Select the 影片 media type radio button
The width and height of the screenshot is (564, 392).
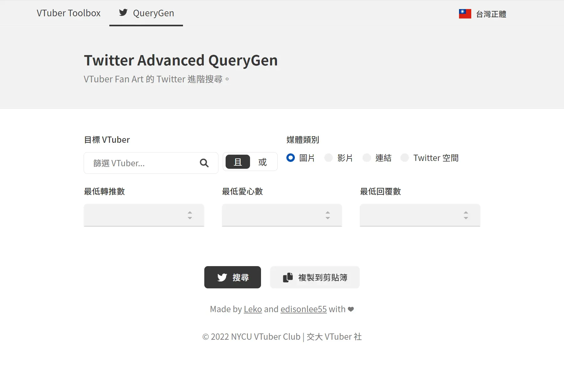328,158
